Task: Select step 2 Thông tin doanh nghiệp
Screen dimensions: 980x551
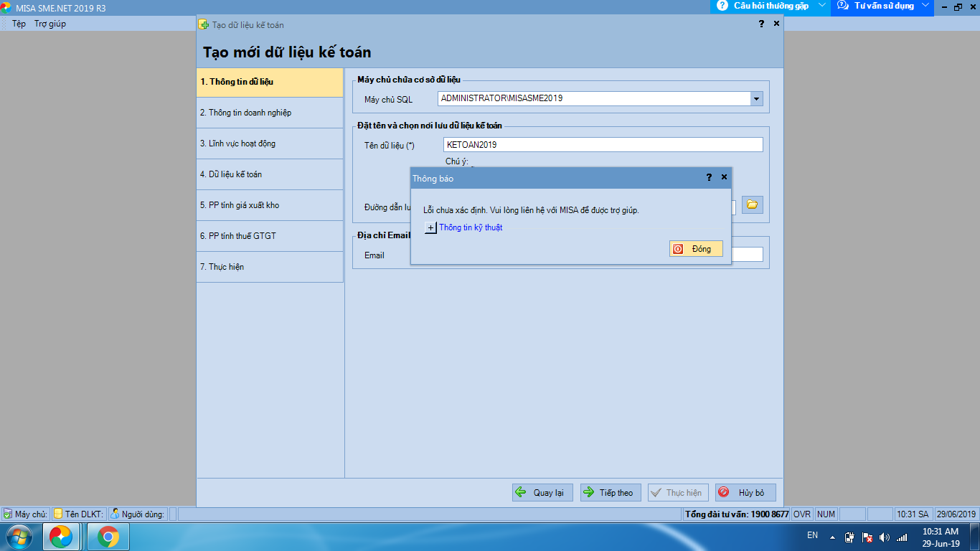Action: [270, 113]
